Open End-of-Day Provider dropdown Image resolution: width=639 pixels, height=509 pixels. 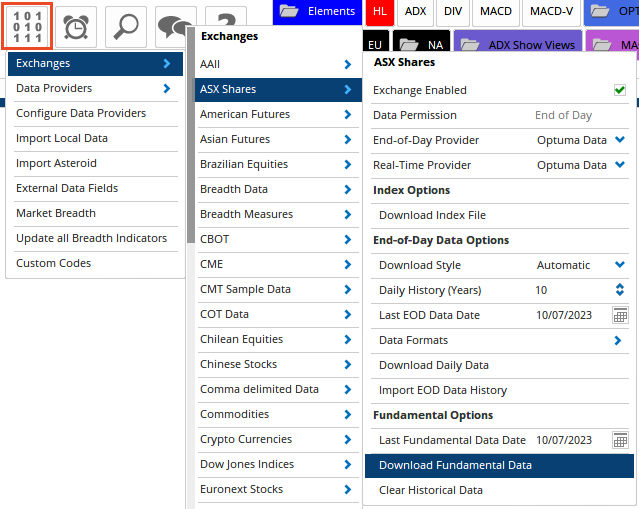tap(620, 140)
